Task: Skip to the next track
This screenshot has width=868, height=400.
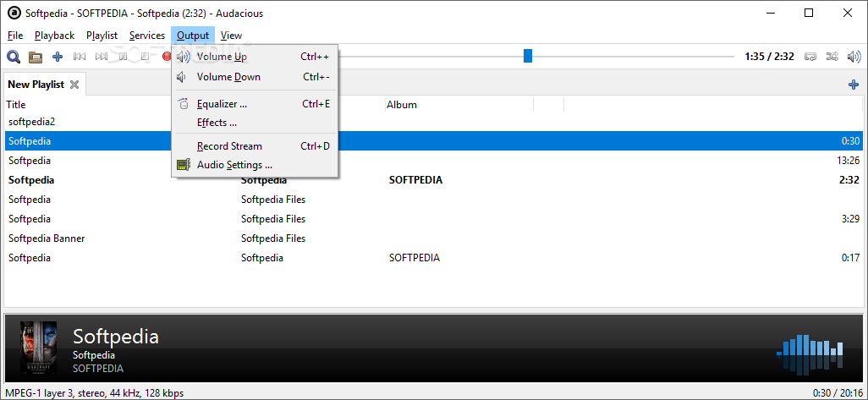Action: [102, 57]
